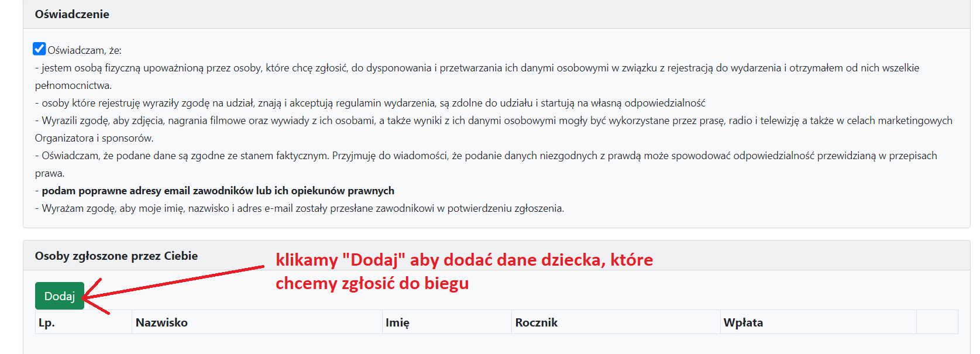Click the Wpłata column header
980x354 pixels.
click(x=742, y=322)
